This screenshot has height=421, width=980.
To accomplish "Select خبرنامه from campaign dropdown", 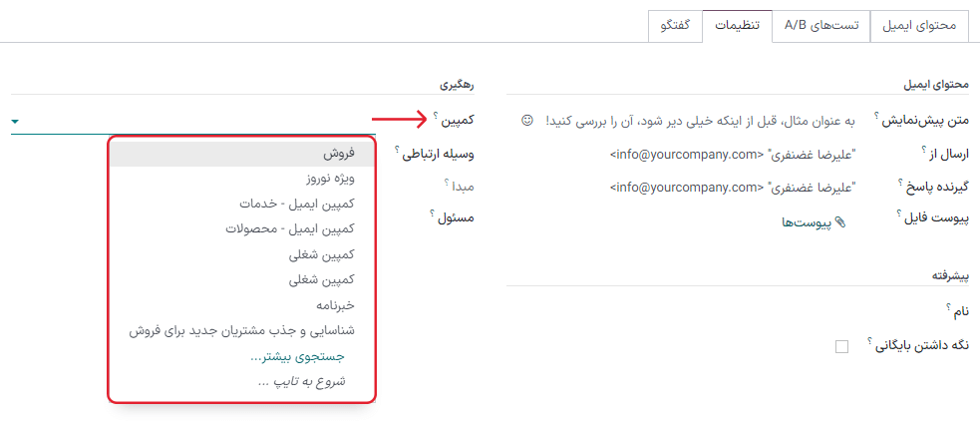I will pos(331,304).
